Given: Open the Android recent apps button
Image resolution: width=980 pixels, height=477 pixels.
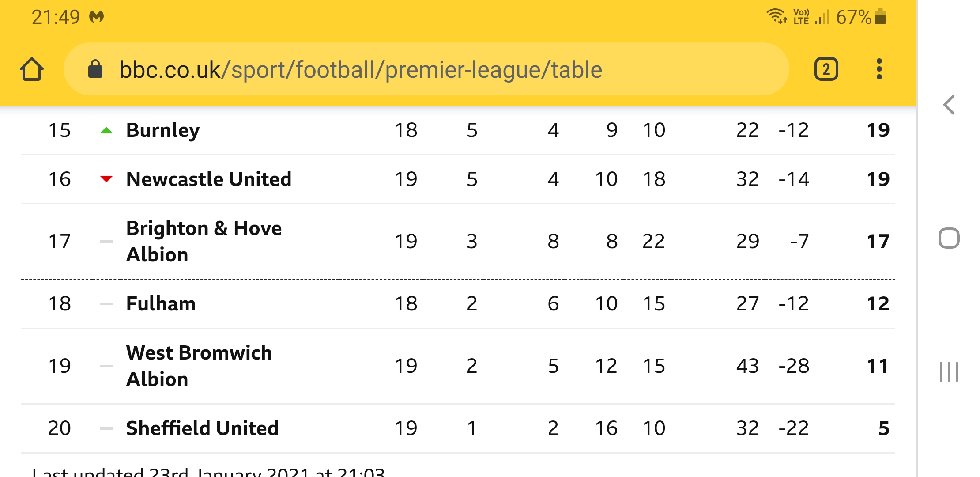Looking at the screenshot, I should pos(949,371).
